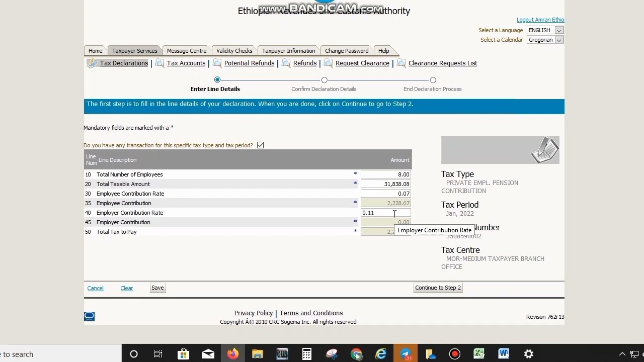The width and height of the screenshot is (644, 362).
Task: Open the Request Clearance link
Action: pos(362,63)
